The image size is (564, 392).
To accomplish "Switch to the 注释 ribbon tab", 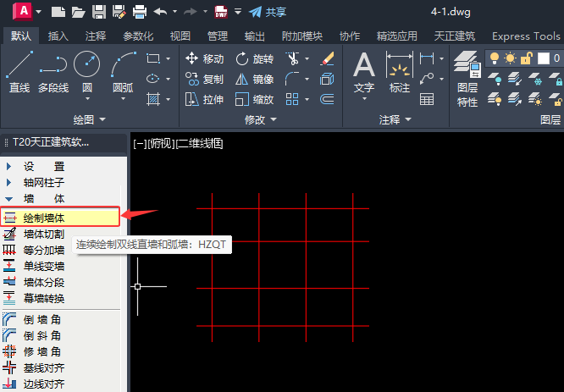I will pos(96,36).
